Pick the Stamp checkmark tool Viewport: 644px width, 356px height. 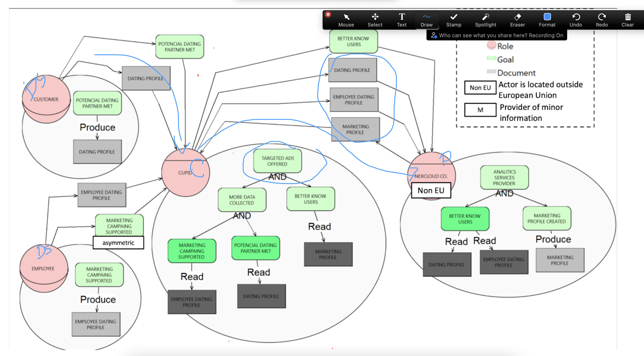tap(453, 20)
